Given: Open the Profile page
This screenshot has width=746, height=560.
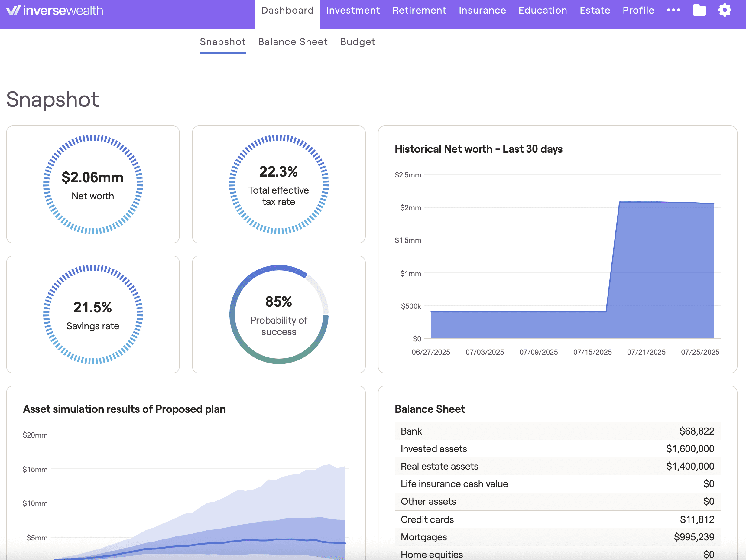Looking at the screenshot, I should 638,10.
